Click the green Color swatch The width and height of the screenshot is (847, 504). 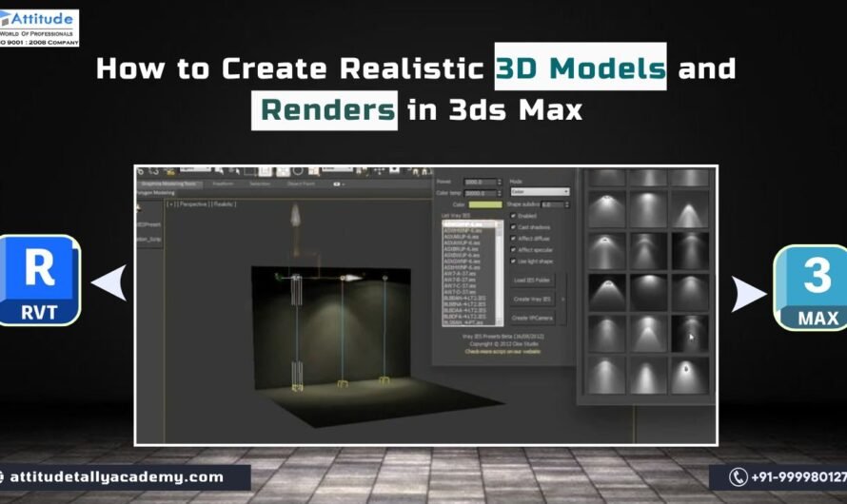point(485,204)
